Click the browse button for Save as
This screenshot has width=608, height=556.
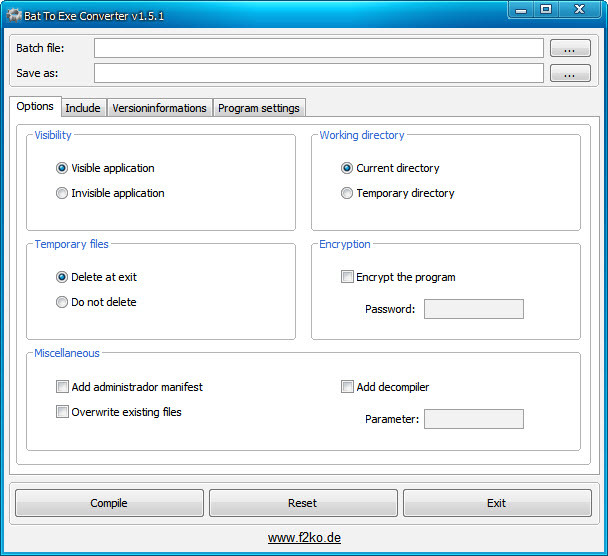569,73
